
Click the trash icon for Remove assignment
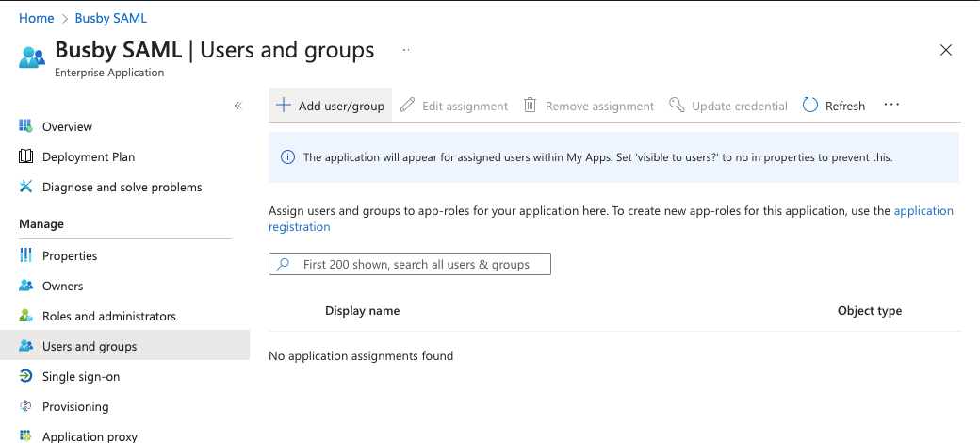530,105
